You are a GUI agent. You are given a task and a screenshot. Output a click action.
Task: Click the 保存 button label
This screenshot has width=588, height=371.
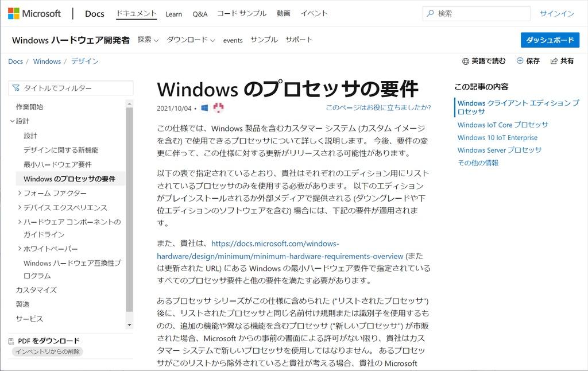pos(533,61)
